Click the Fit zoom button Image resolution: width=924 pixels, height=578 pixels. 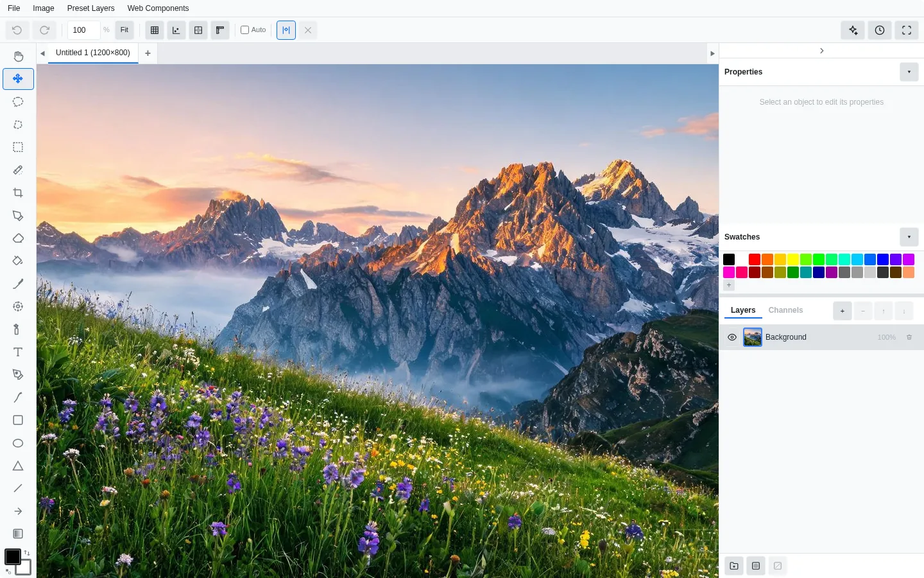pos(124,30)
